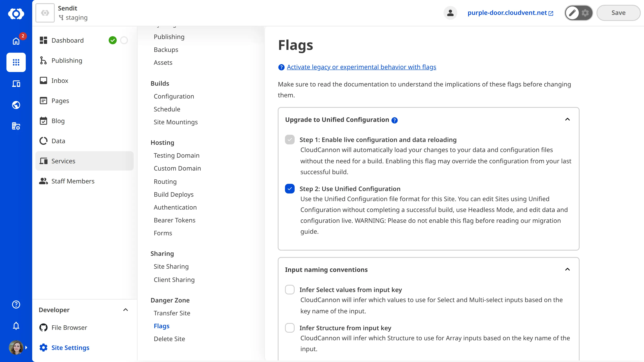Open purple-door.cloudvent.net link
This screenshot has width=644, height=362.
coord(510,13)
